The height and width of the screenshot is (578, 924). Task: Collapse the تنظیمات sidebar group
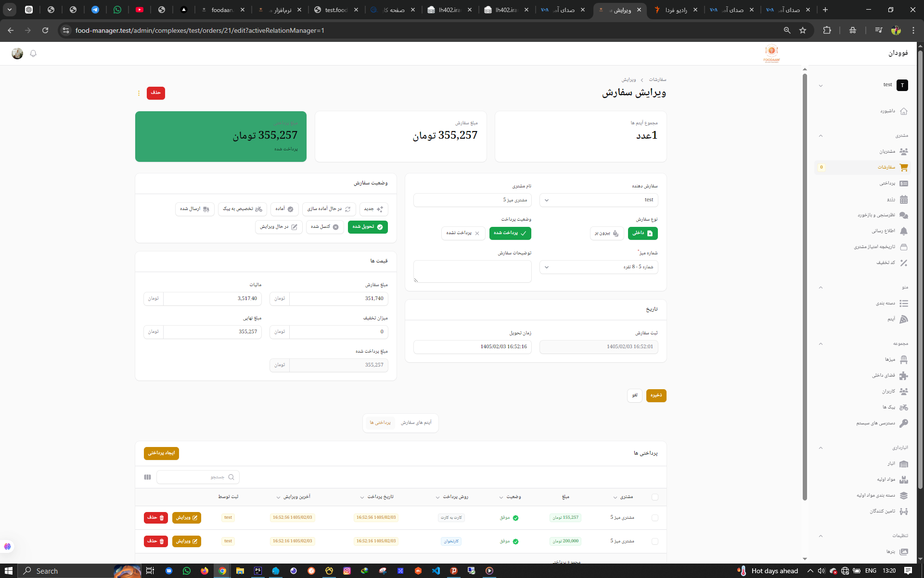[821, 536]
